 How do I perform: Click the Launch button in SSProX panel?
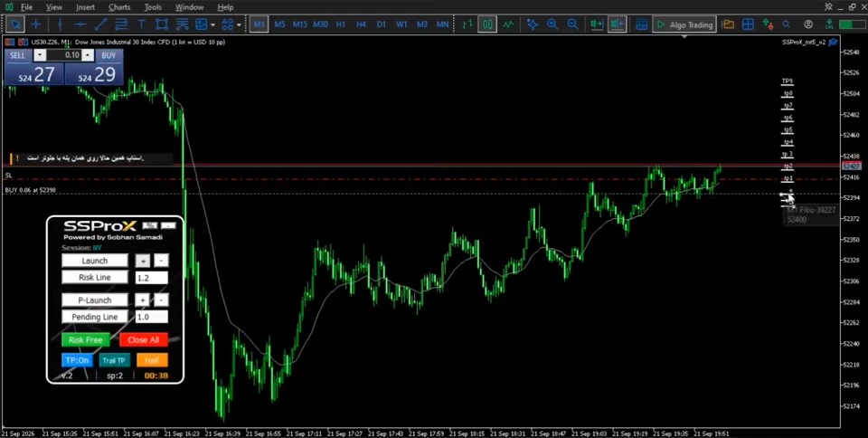tap(95, 261)
